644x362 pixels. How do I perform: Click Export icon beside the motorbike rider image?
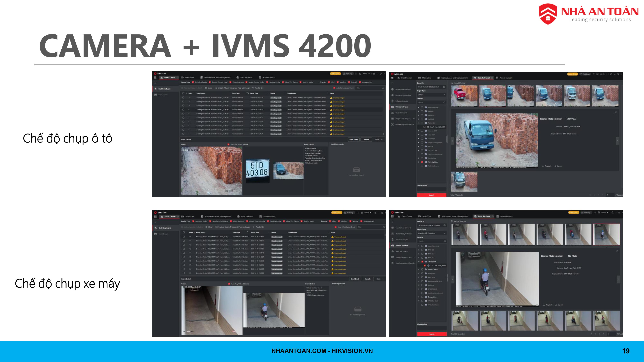pyautogui.click(x=556, y=305)
